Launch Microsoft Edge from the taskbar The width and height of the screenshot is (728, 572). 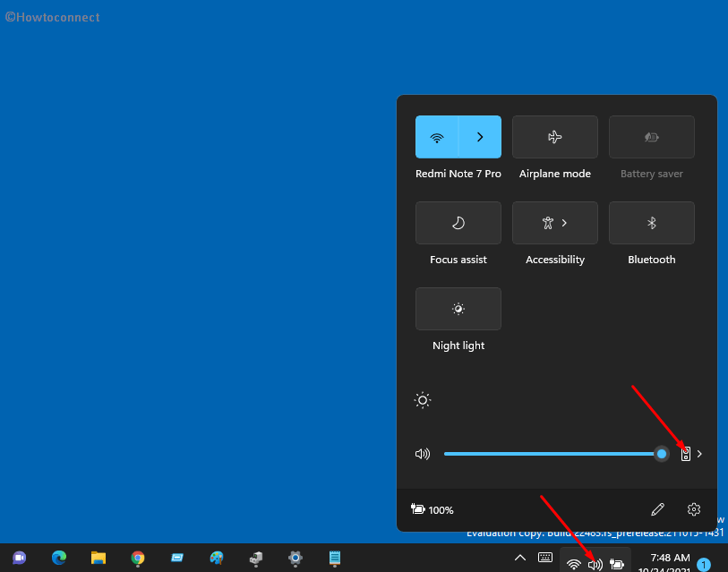pos(59,558)
